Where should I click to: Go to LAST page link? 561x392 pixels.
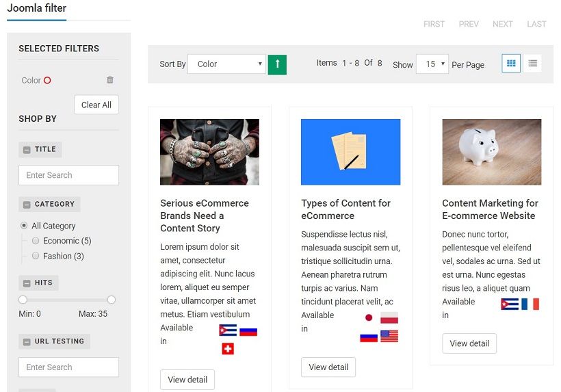536,24
